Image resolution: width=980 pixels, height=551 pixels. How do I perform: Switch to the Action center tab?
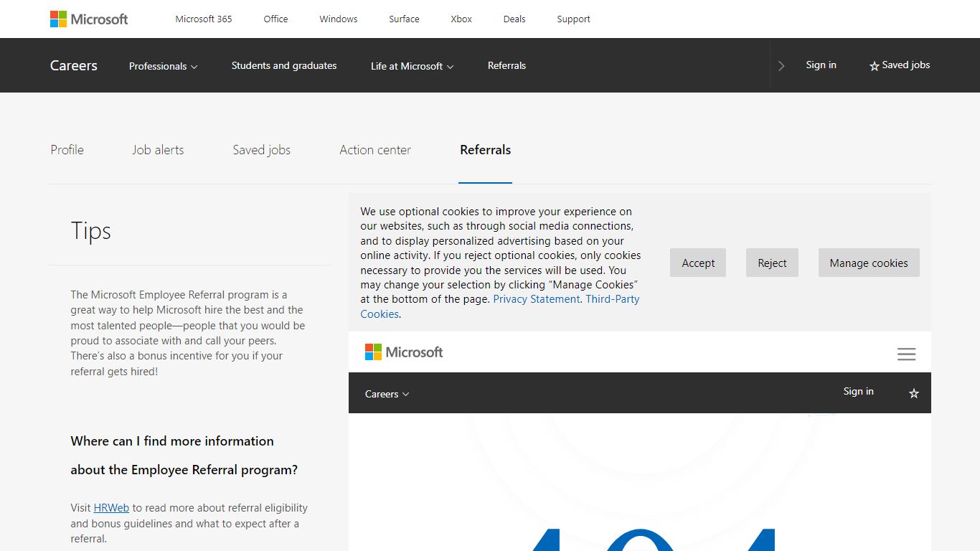pyautogui.click(x=375, y=150)
